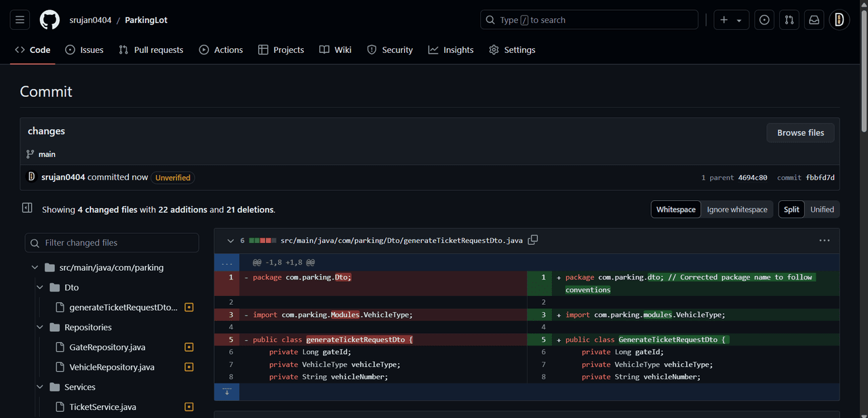The image size is (868, 418).
Task: Collapse the Repositories folder
Action: [x=39, y=328]
